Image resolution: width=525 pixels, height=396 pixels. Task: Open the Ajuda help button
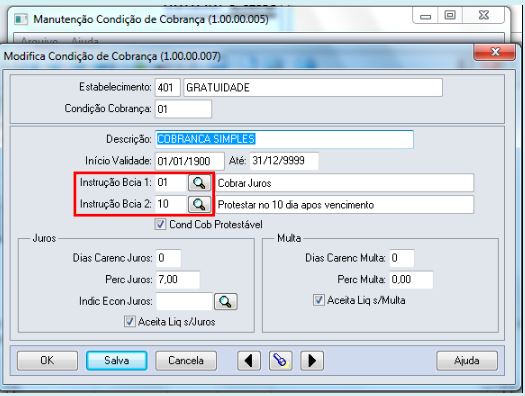467,361
